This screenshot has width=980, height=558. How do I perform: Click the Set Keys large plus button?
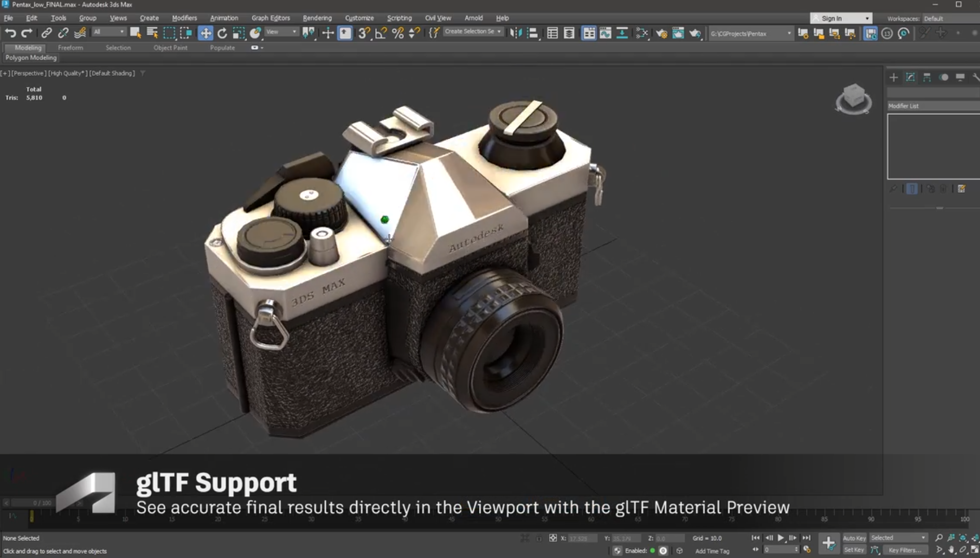(x=828, y=543)
